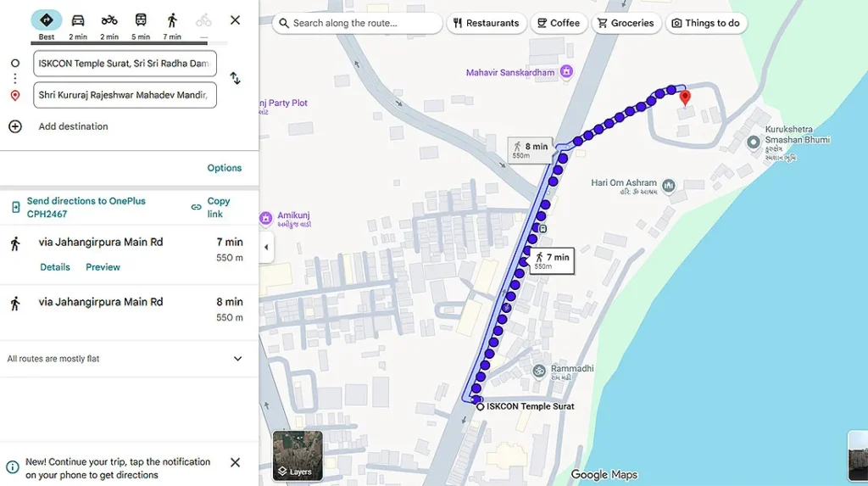Image resolution: width=868 pixels, height=486 pixels.
Task: Click the Amikunj map marker
Action: [265, 218]
